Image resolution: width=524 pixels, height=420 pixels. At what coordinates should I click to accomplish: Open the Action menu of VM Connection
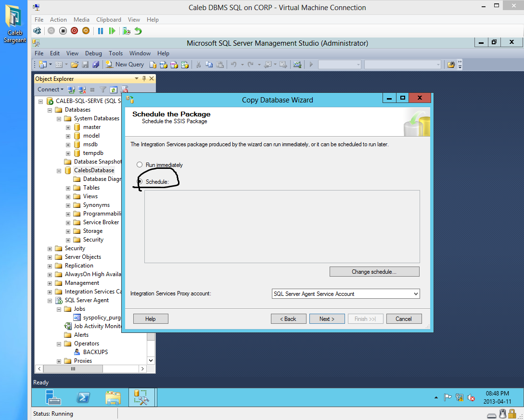click(58, 20)
